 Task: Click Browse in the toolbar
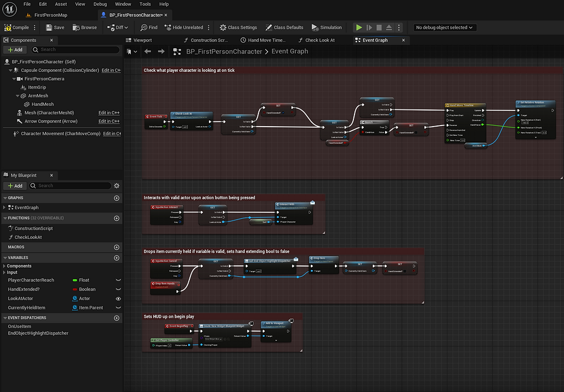click(85, 27)
